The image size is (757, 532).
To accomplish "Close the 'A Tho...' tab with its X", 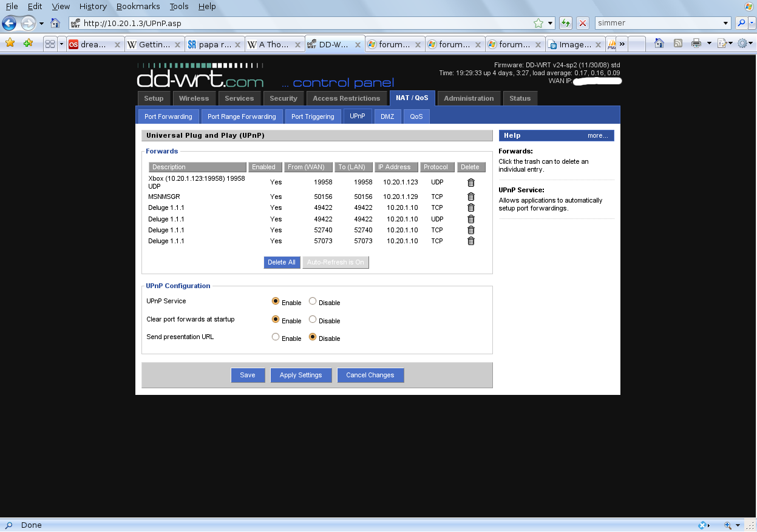I will 297,44.
